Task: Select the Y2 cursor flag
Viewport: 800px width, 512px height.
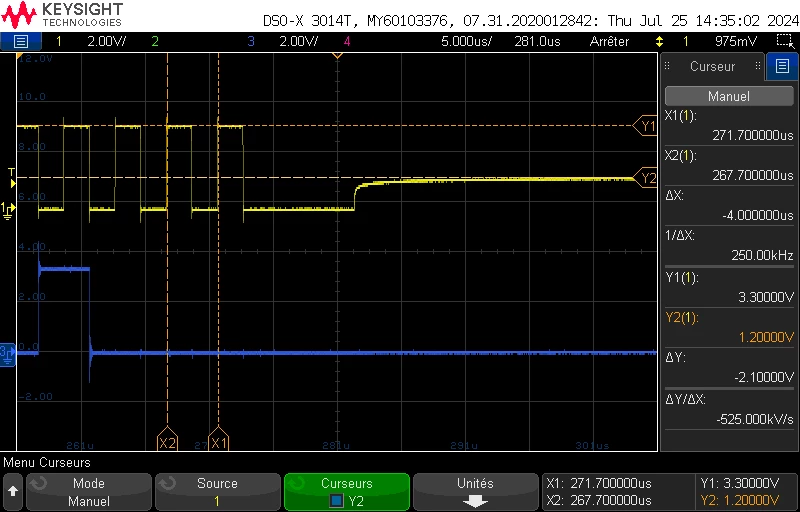Action: (644, 178)
